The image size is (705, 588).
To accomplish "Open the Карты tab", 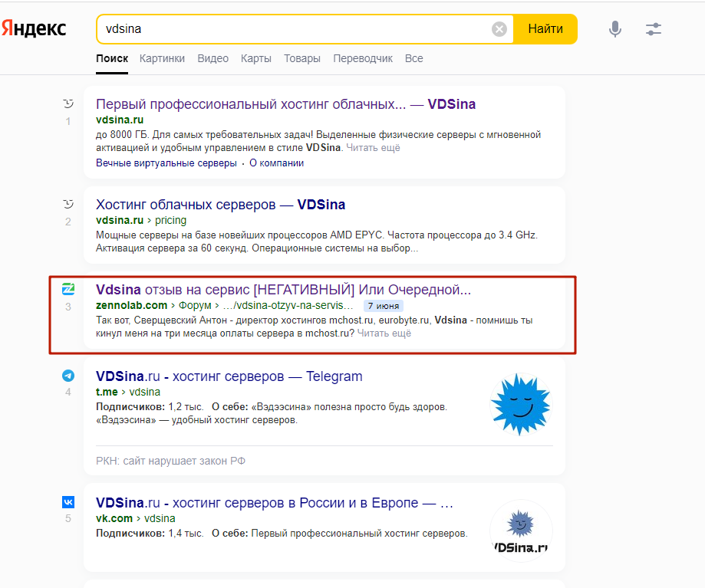I will point(255,58).
